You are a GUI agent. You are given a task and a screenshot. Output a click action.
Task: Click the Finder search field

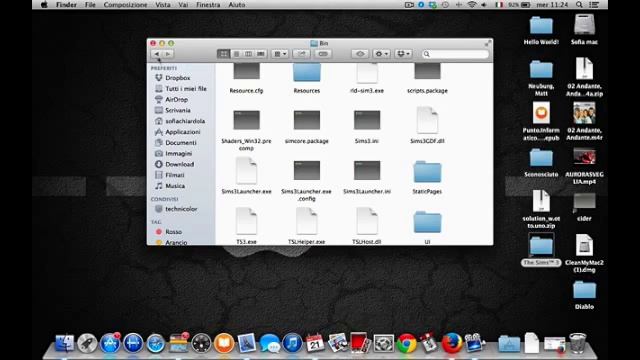click(455, 54)
